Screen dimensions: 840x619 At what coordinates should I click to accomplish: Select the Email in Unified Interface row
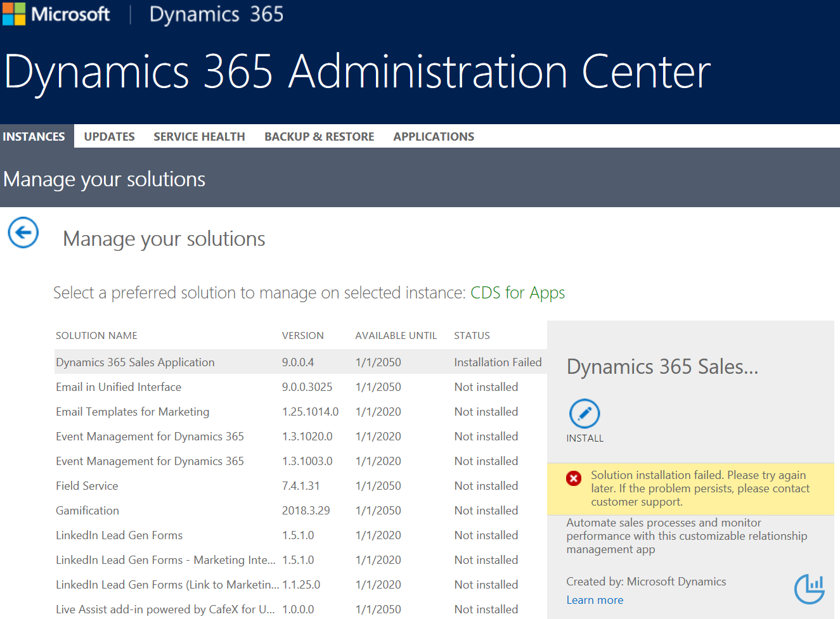point(119,387)
